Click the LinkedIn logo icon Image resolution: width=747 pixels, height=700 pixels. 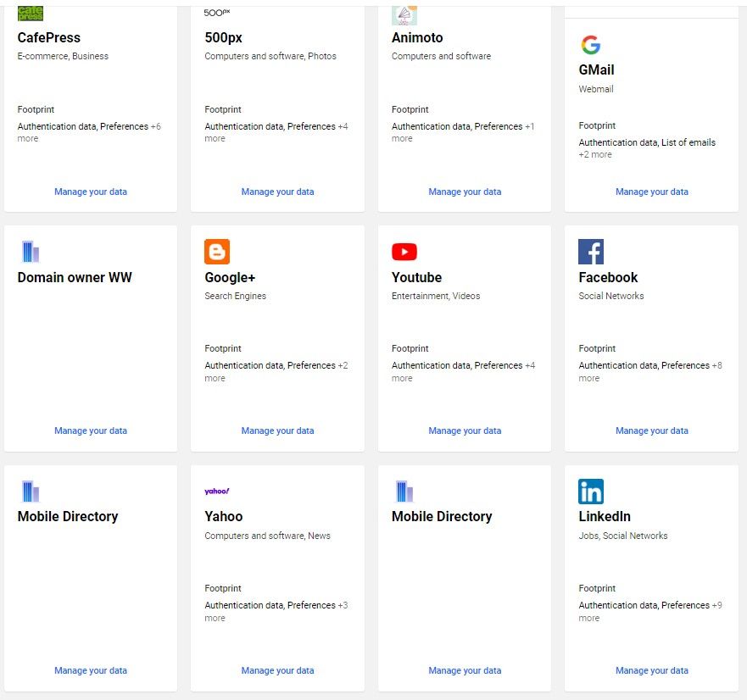[x=591, y=492]
